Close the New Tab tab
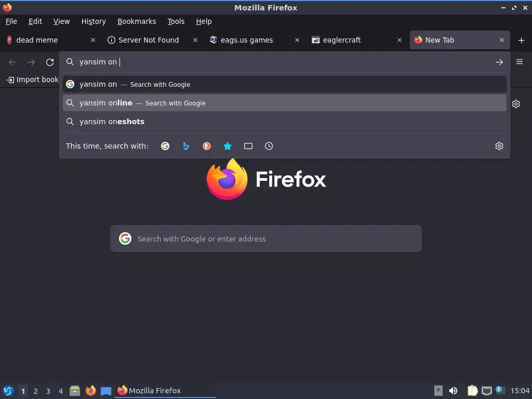The width and height of the screenshot is (532, 399). tap(502, 40)
